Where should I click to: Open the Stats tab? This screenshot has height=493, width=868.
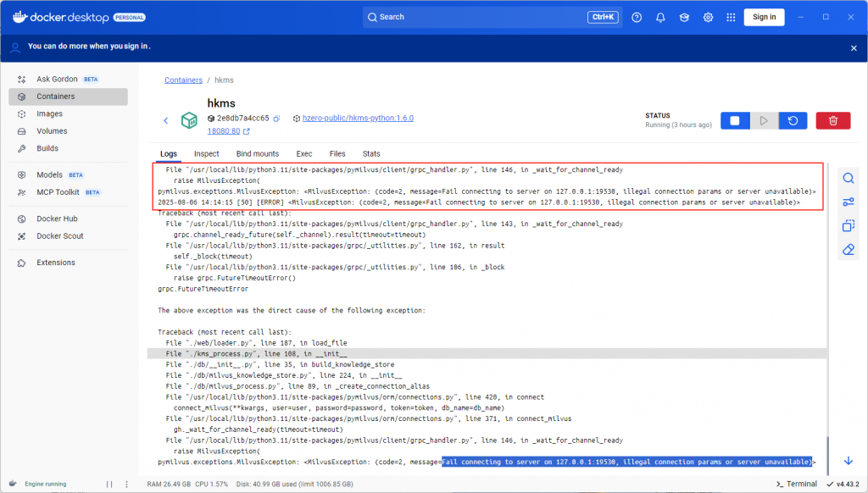(x=371, y=153)
